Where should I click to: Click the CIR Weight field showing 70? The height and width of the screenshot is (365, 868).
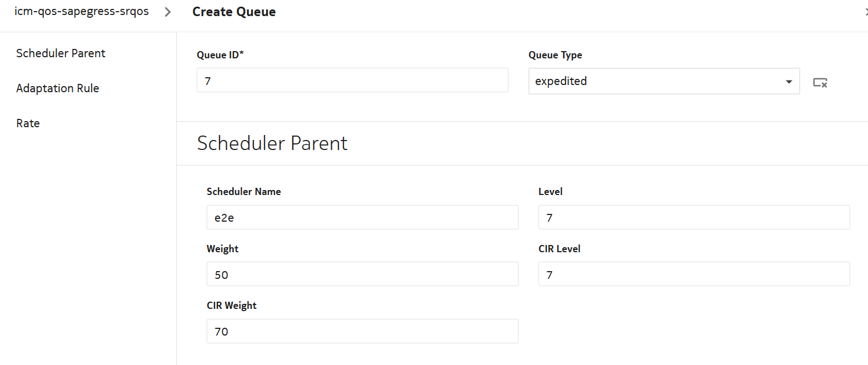pyautogui.click(x=362, y=332)
